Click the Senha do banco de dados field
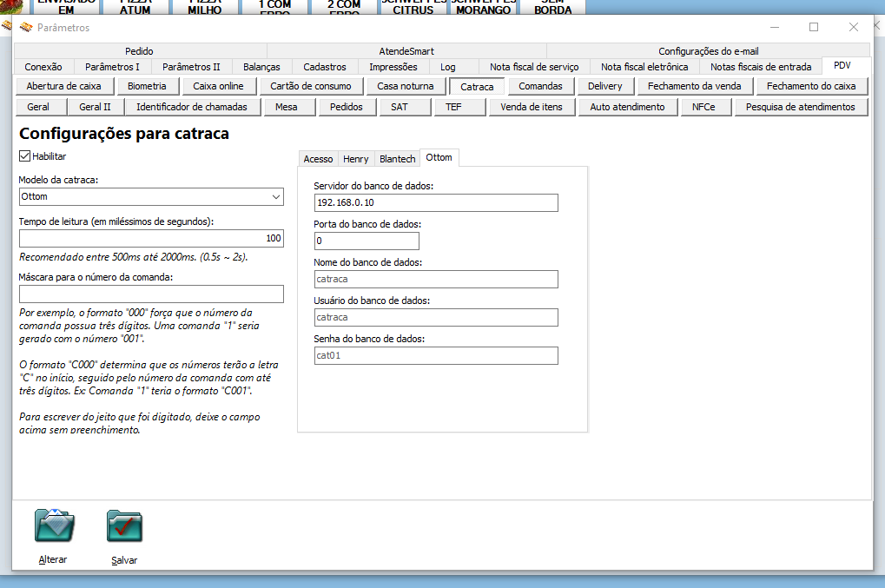The image size is (885, 588). pyautogui.click(x=435, y=355)
